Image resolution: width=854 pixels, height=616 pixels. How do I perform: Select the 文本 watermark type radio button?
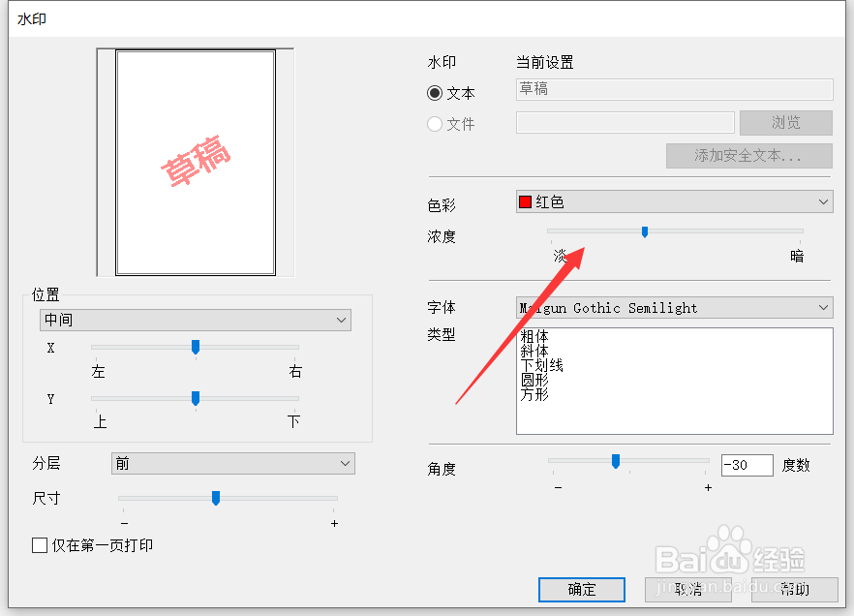435,93
